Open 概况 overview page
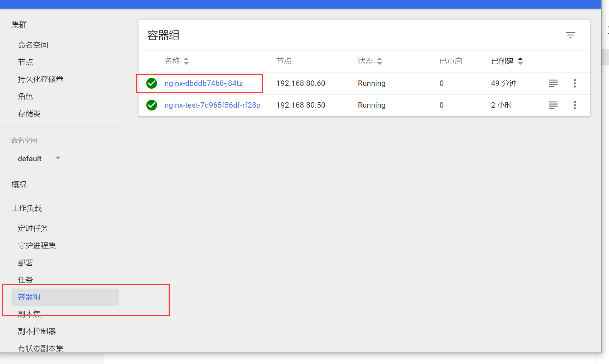The height and width of the screenshot is (364, 609). coord(19,185)
